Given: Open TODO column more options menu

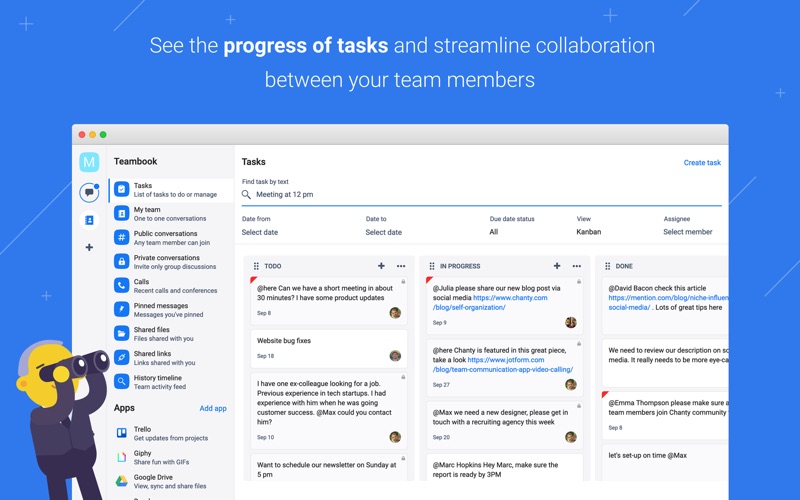Looking at the screenshot, I should [x=401, y=266].
